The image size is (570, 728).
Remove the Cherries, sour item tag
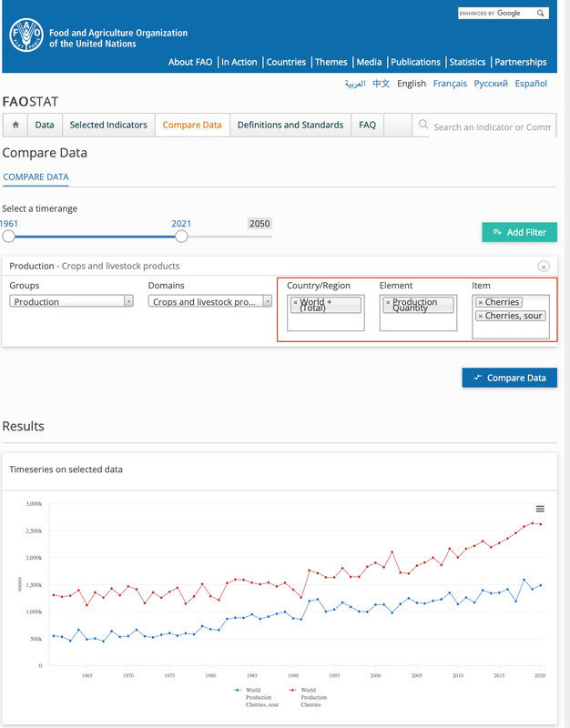pos(481,316)
